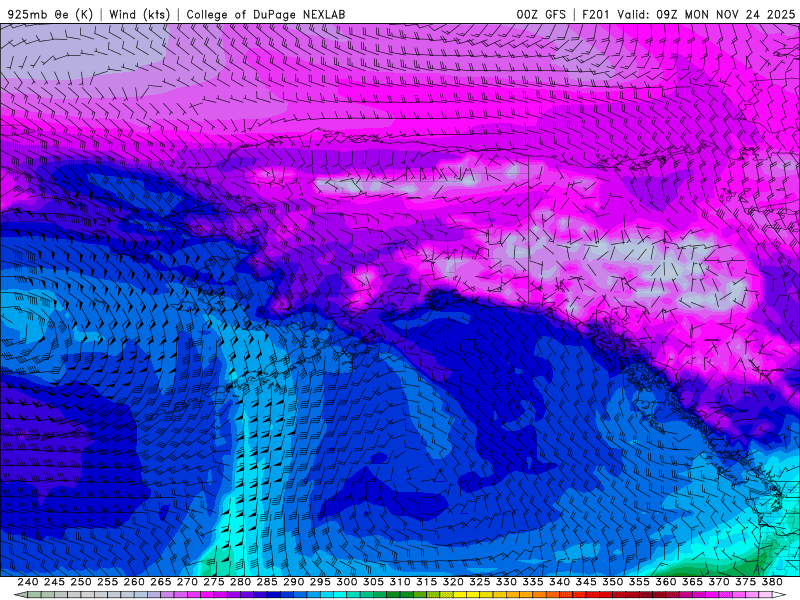Select the 335 value on color scale

coord(533,582)
